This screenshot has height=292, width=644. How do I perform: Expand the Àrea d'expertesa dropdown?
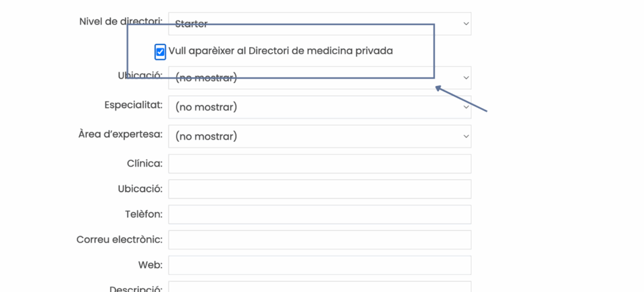click(x=319, y=136)
